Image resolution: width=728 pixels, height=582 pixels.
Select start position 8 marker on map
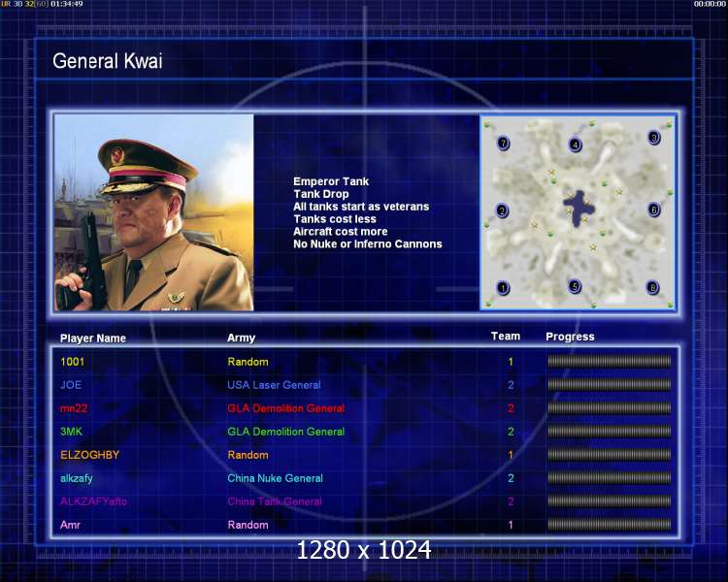pyautogui.click(x=652, y=288)
